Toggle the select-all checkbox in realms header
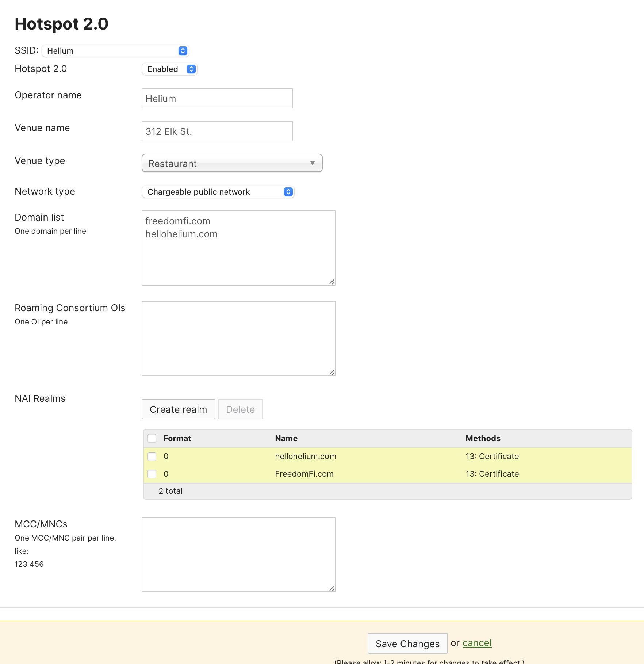The image size is (644, 664). [x=152, y=438]
